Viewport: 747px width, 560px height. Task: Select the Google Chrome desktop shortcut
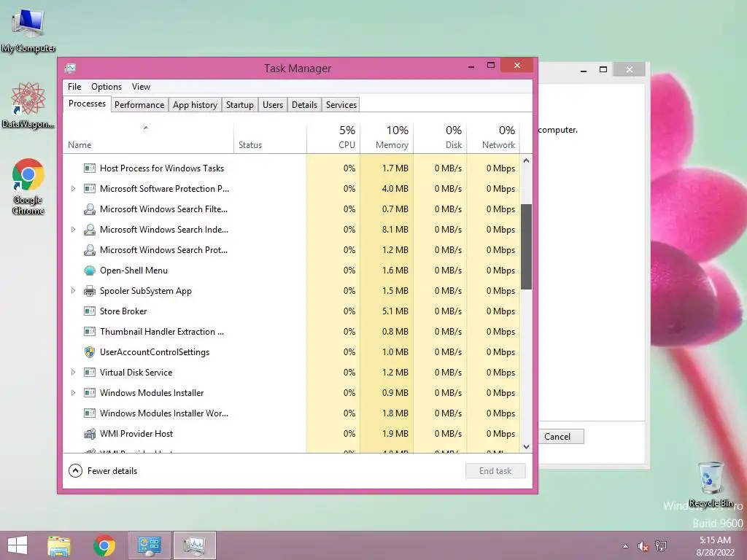[x=28, y=187]
